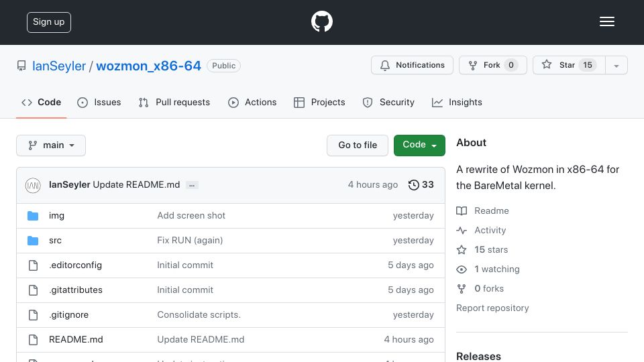Click the img folder icon
This screenshot has width=644, height=362.
tap(33, 216)
